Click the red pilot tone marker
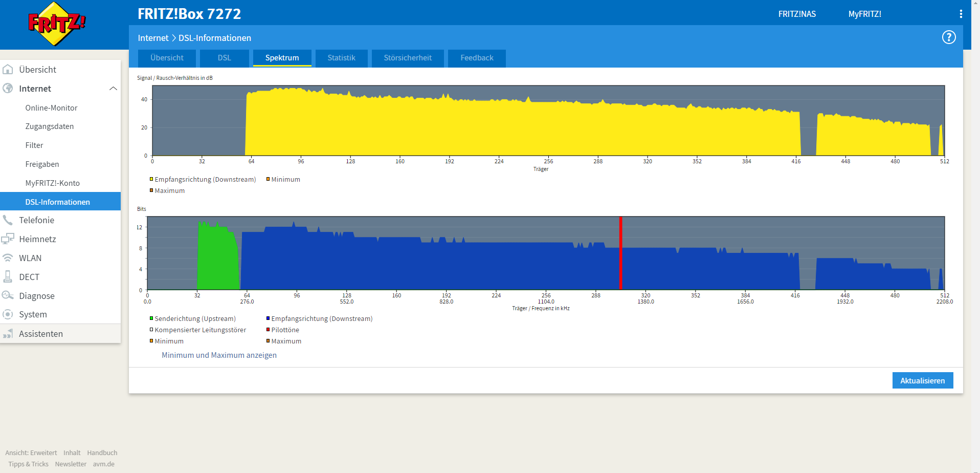The image size is (980, 473). 620,253
